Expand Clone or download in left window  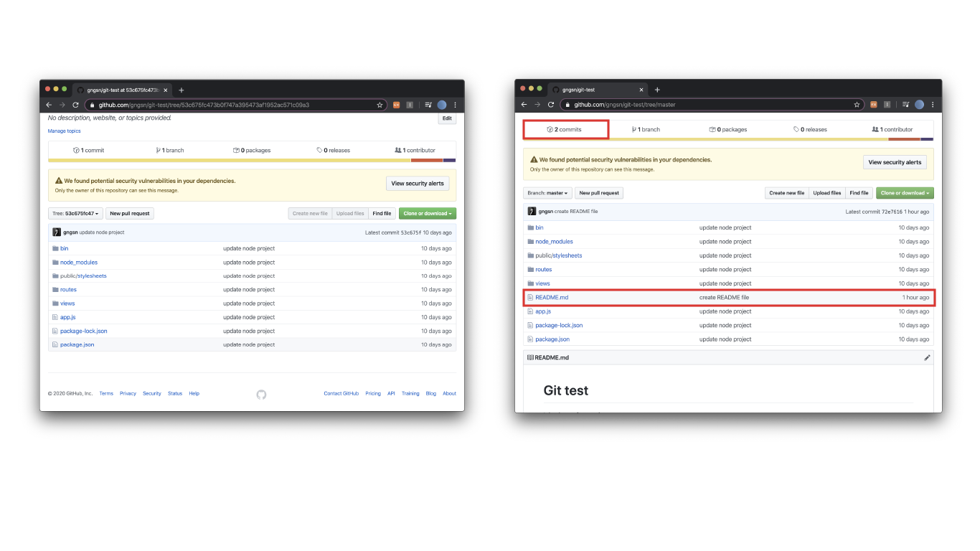tap(427, 213)
